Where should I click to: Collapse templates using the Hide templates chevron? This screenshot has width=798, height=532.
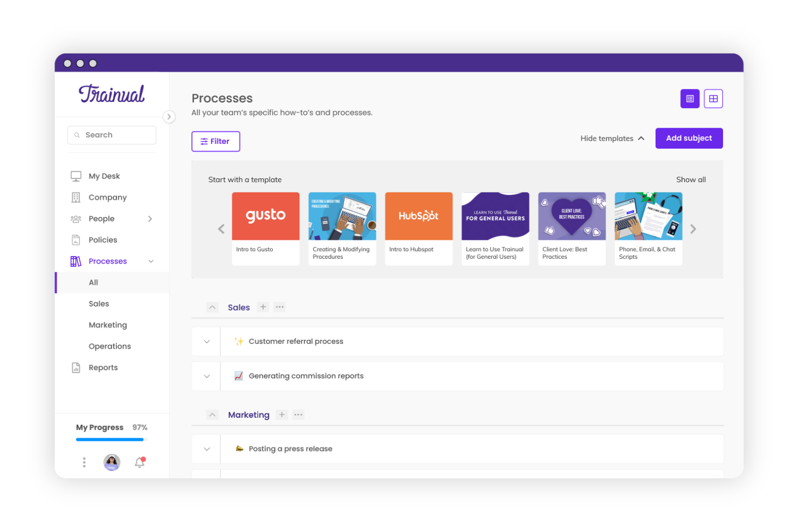pos(641,138)
